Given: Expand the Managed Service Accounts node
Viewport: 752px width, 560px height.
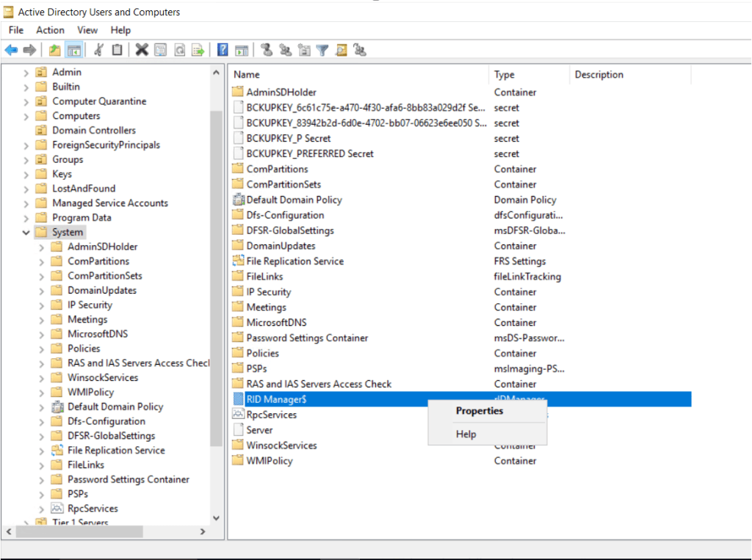Looking at the screenshot, I should tap(26, 203).
